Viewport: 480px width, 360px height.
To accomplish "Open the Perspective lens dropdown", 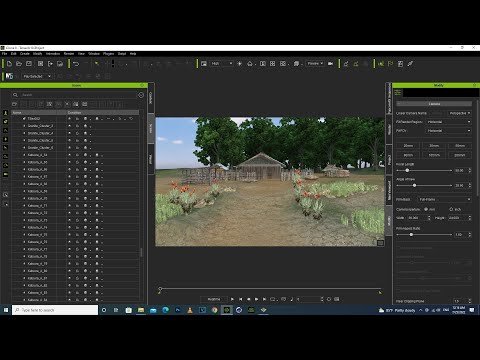I will click(x=459, y=113).
